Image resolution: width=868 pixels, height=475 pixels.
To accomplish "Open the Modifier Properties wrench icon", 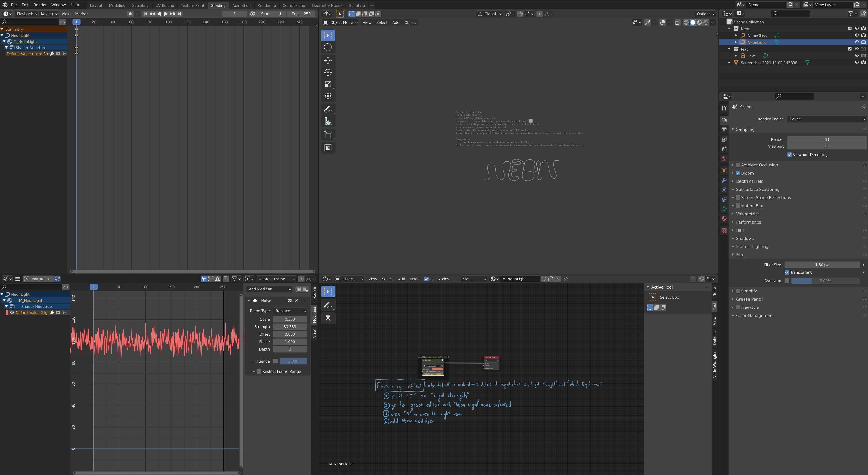I will tap(724, 181).
